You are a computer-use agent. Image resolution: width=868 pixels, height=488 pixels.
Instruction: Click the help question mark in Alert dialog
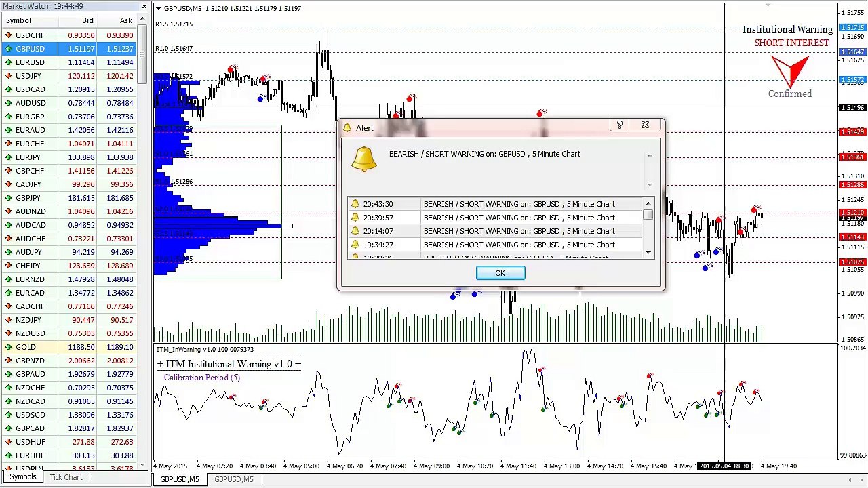[619, 125]
